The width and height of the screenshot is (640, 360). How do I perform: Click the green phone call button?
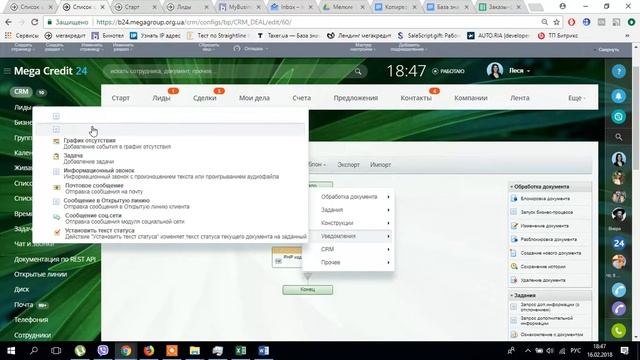619,331
